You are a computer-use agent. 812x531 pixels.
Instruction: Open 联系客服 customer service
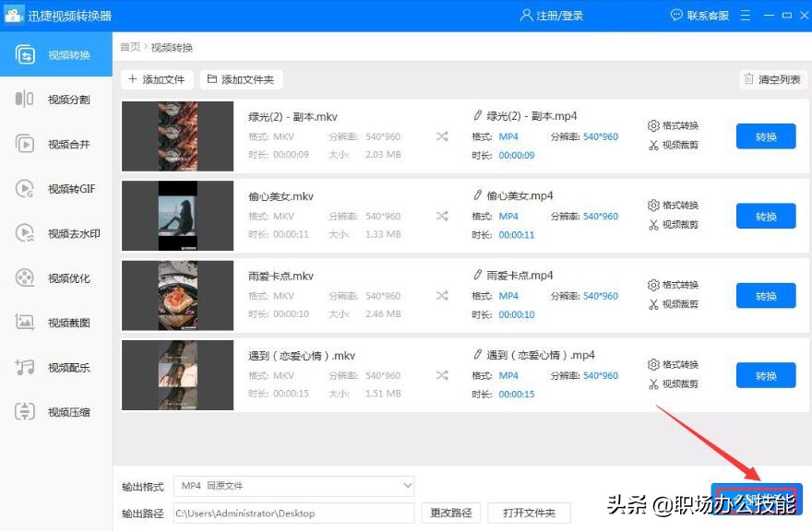(699, 13)
